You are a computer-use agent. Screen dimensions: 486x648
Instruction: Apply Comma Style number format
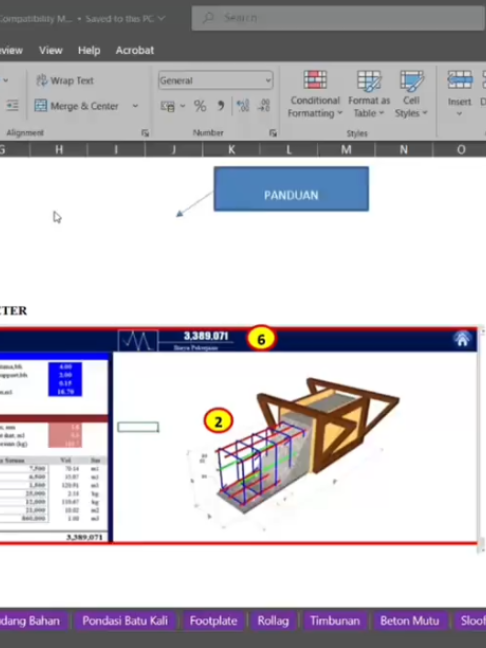221,106
